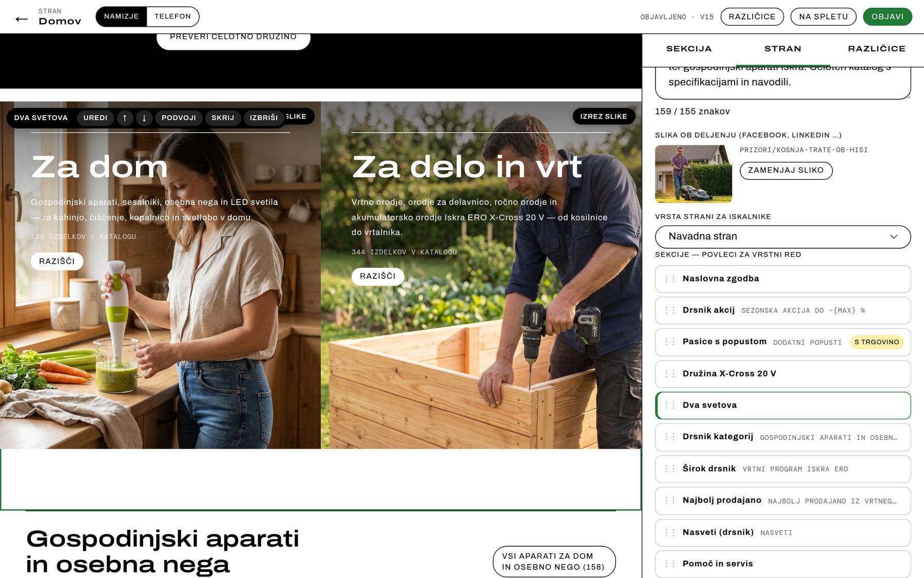Select Naslovna zgodba section row
Image resolution: width=924 pixels, height=578 pixels.
click(x=783, y=279)
